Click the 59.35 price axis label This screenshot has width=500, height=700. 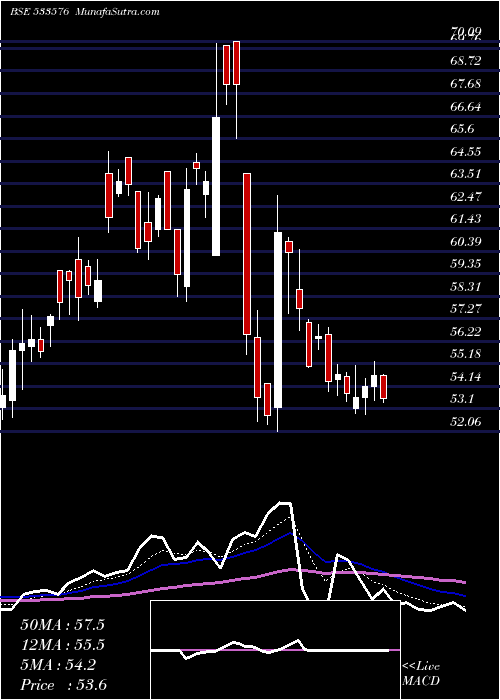pyautogui.click(x=466, y=263)
